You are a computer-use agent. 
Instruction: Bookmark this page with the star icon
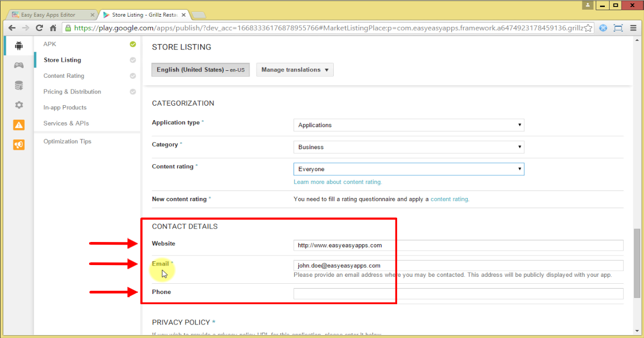pos(588,27)
